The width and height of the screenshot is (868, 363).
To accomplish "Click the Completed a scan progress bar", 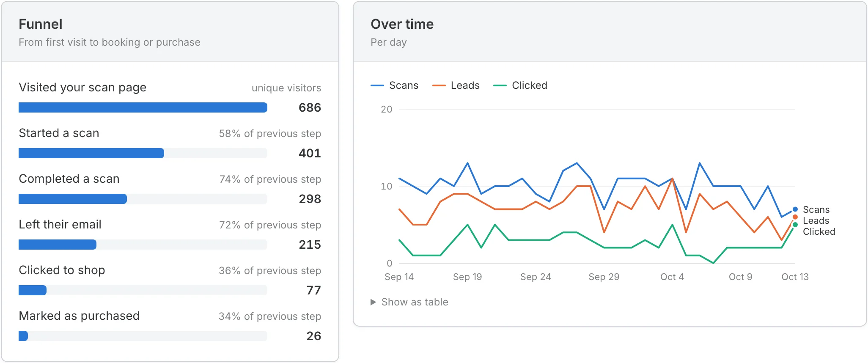I will click(x=143, y=199).
